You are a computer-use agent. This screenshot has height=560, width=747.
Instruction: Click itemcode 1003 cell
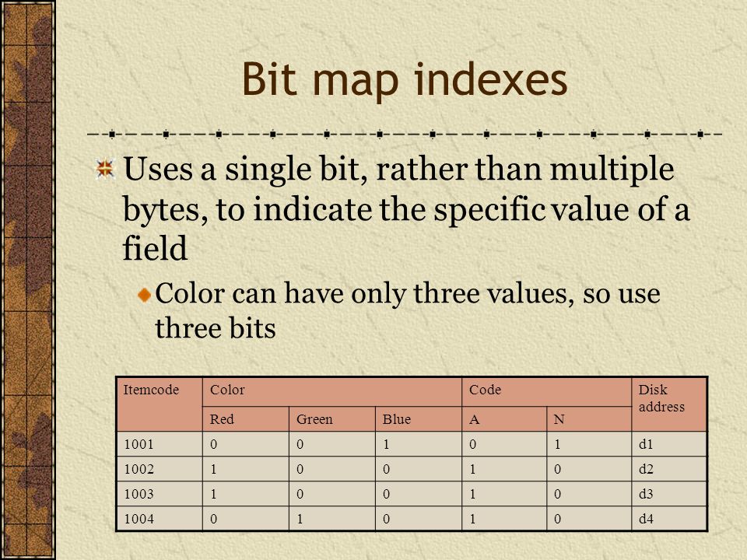pyautogui.click(x=160, y=494)
